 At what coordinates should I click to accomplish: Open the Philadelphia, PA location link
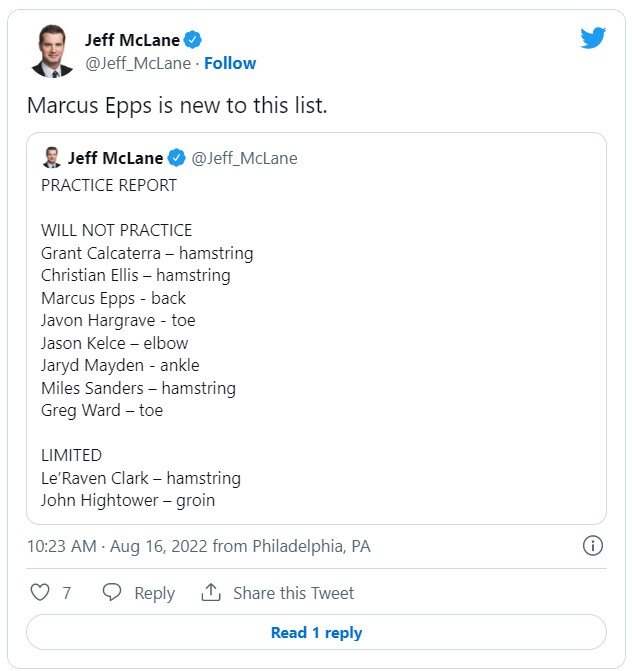click(311, 546)
